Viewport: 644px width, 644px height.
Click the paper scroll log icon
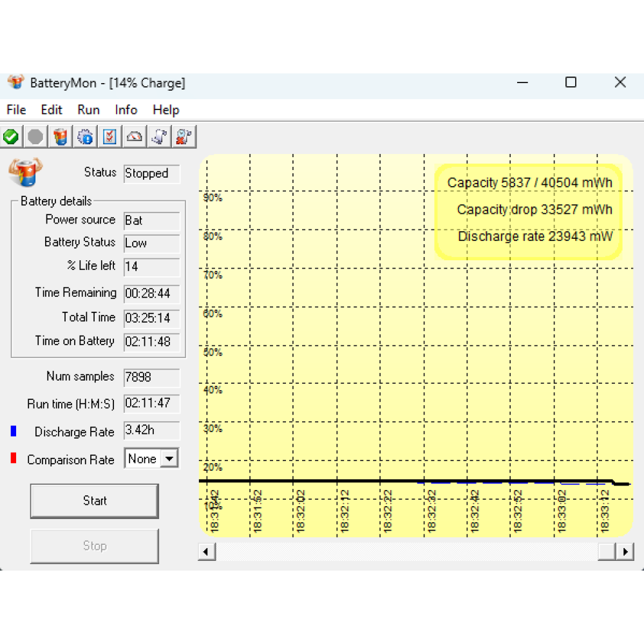tap(159, 137)
